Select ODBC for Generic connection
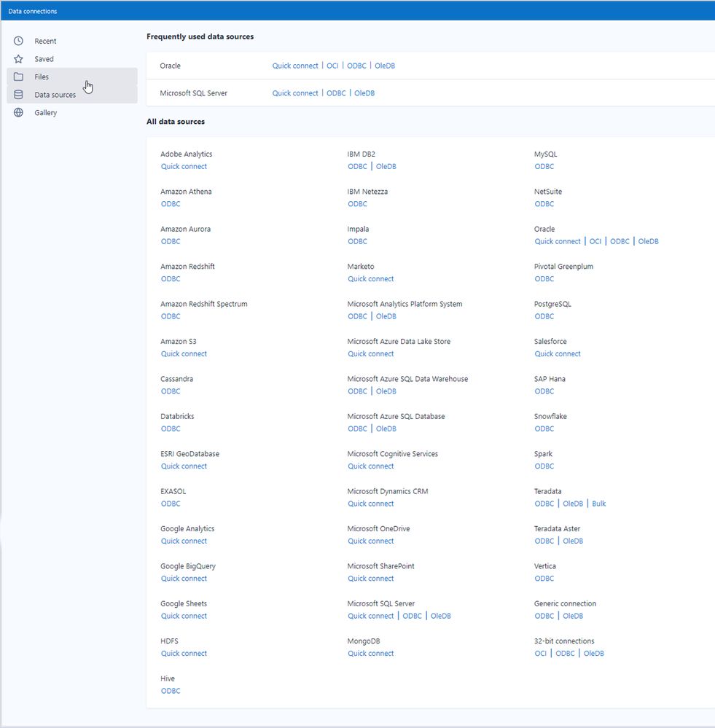Viewport: 715px width, 728px height. 544,616
